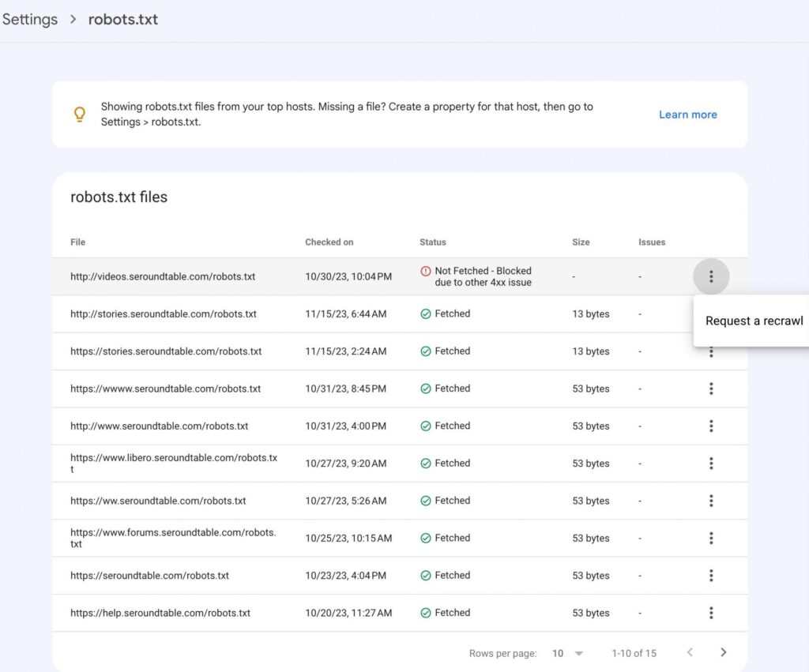Click checked date 10/23/23, 4:04 PM

coord(346,576)
